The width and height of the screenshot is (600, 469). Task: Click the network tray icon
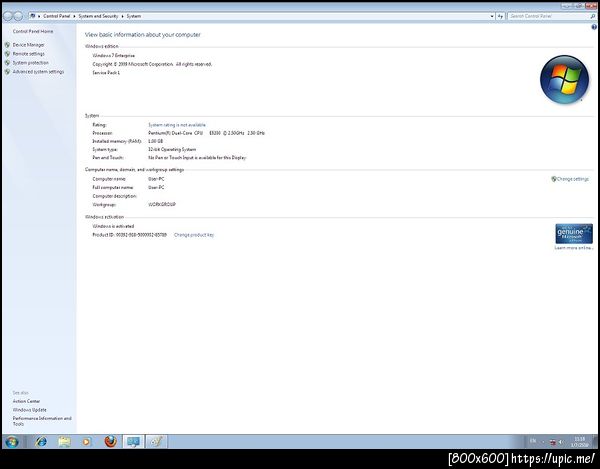pos(553,442)
